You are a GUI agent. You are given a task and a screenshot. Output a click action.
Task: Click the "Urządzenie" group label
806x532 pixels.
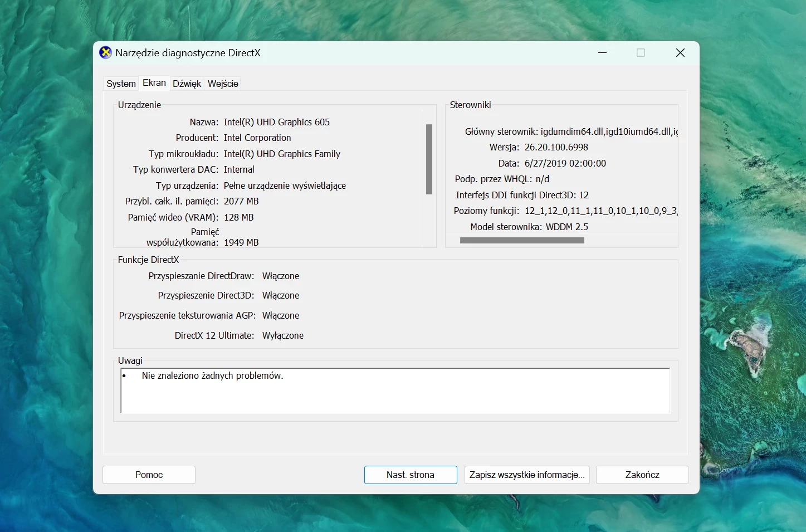coord(139,105)
